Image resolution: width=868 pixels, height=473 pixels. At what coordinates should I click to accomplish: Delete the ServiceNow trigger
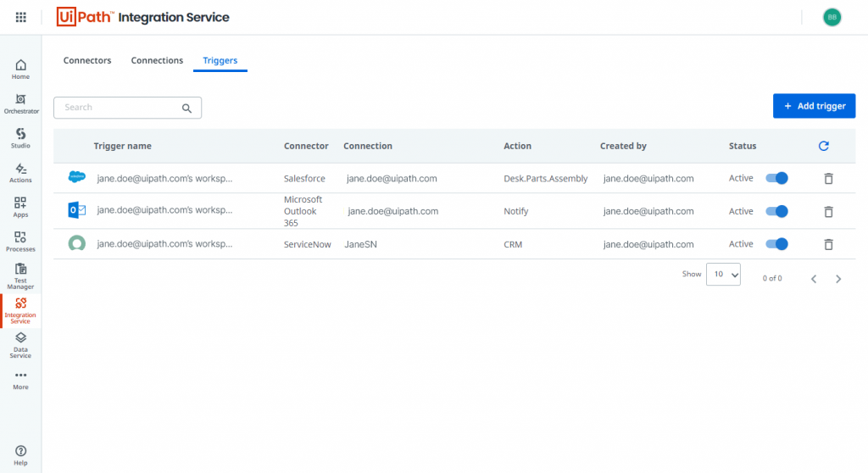pos(828,244)
